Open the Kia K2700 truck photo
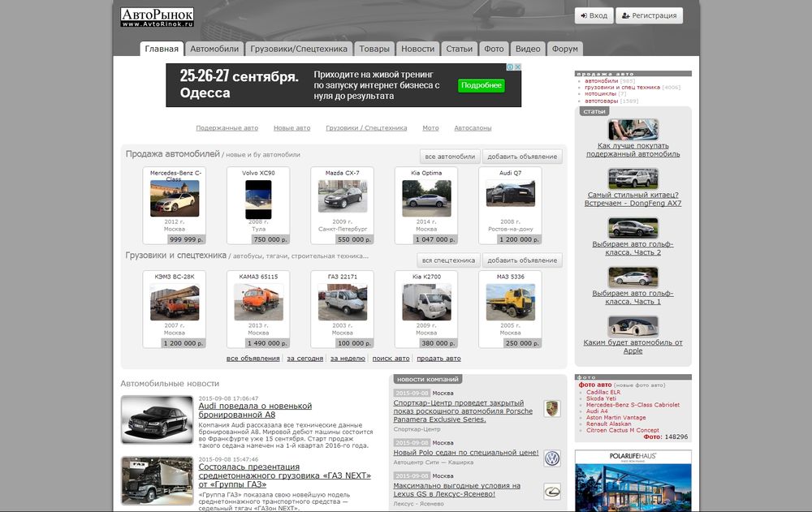This screenshot has width=812, height=512. click(426, 302)
